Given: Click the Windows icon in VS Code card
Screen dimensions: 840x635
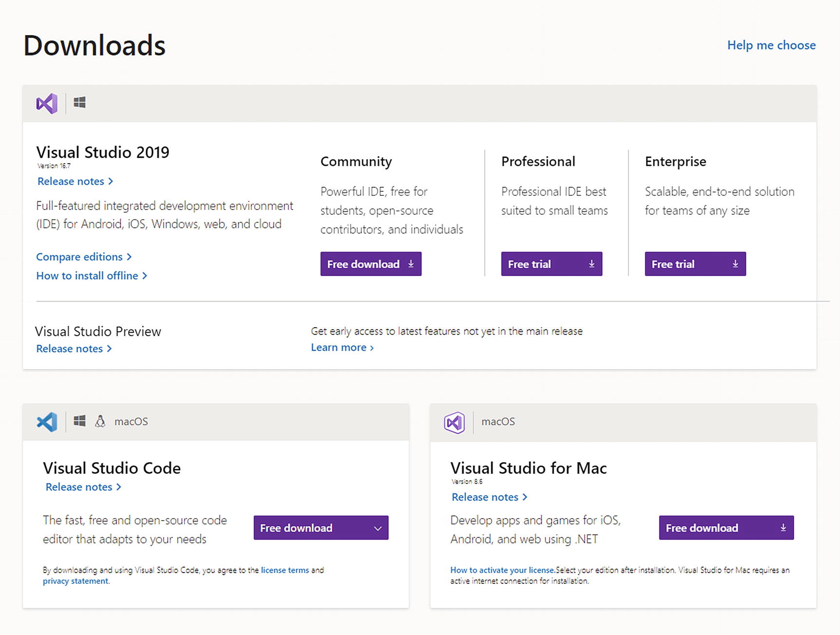Looking at the screenshot, I should 79,421.
